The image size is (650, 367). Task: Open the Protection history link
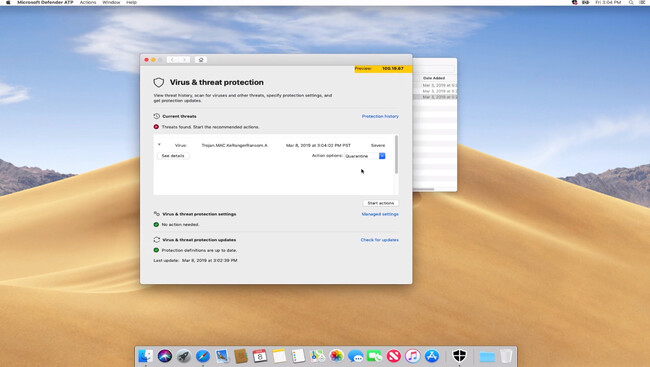click(x=380, y=117)
